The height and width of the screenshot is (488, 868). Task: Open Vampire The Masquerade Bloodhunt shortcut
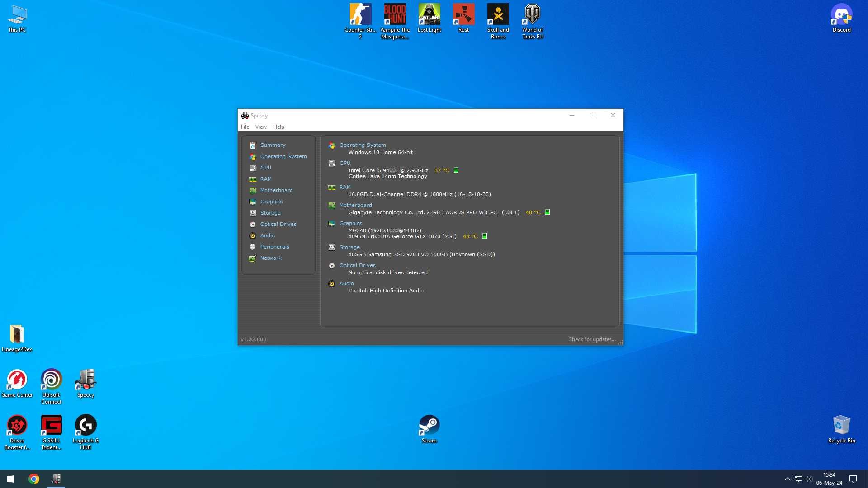click(395, 21)
